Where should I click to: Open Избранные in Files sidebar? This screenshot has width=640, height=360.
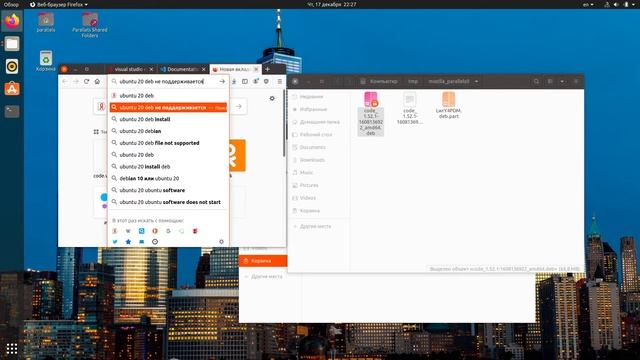[x=313, y=109]
